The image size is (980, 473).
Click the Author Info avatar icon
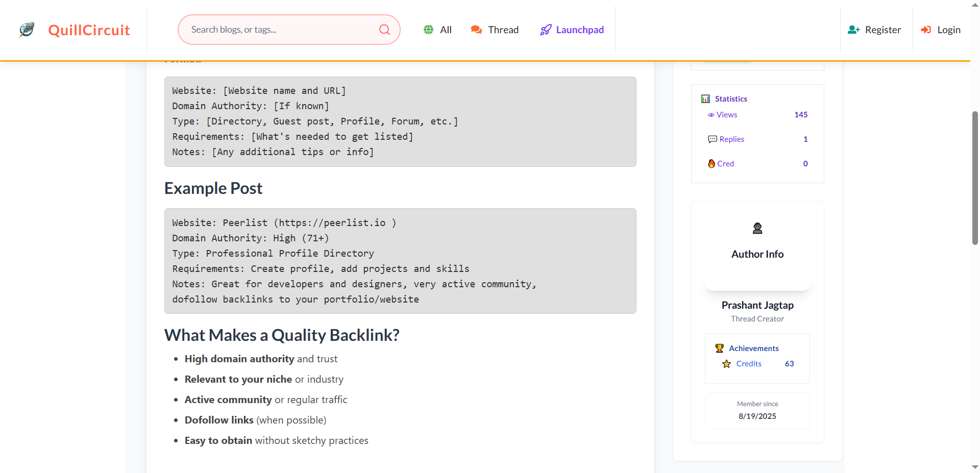(757, 228)
